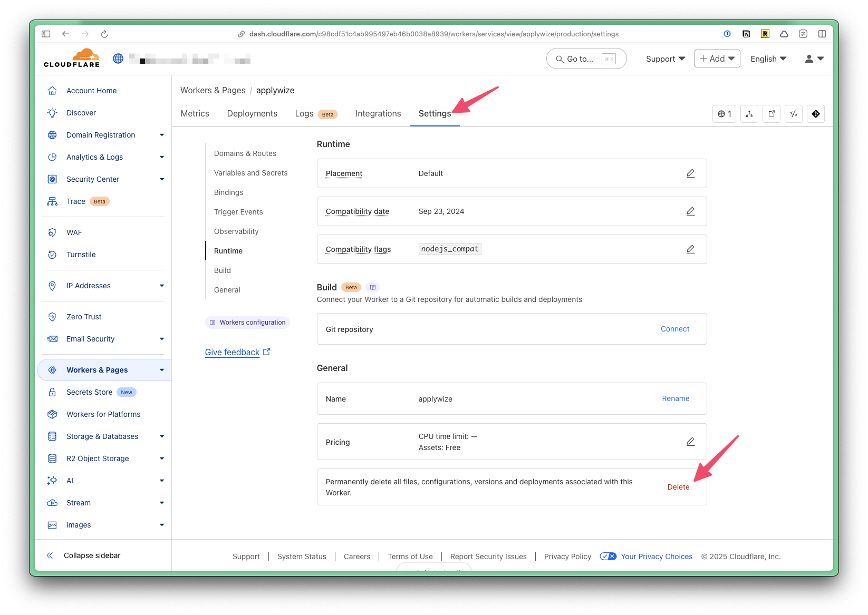Toggle Your Privacy Choices switch icon
The width and height of the screenshot is (868, 615).
(x=608, y=557)
